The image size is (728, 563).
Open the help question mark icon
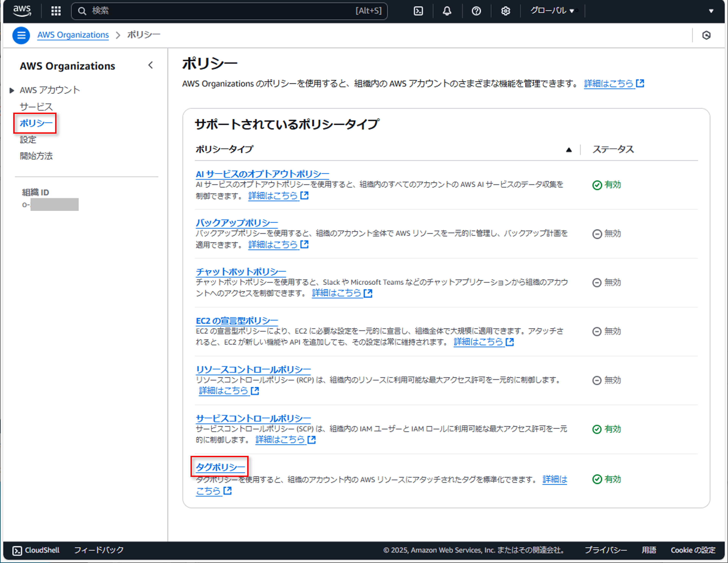(x=476, y=11)
